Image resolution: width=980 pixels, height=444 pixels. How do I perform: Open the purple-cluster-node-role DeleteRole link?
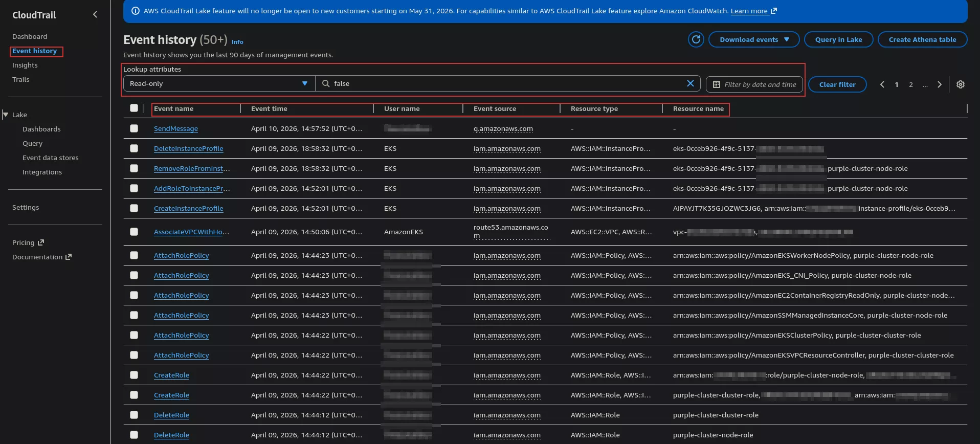click(171, 435)
